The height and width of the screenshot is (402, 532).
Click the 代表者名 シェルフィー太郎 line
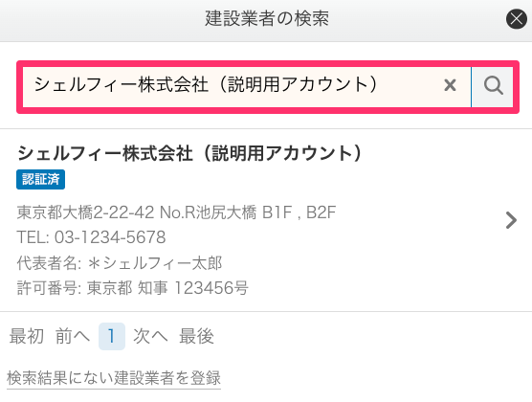[120, 263]
